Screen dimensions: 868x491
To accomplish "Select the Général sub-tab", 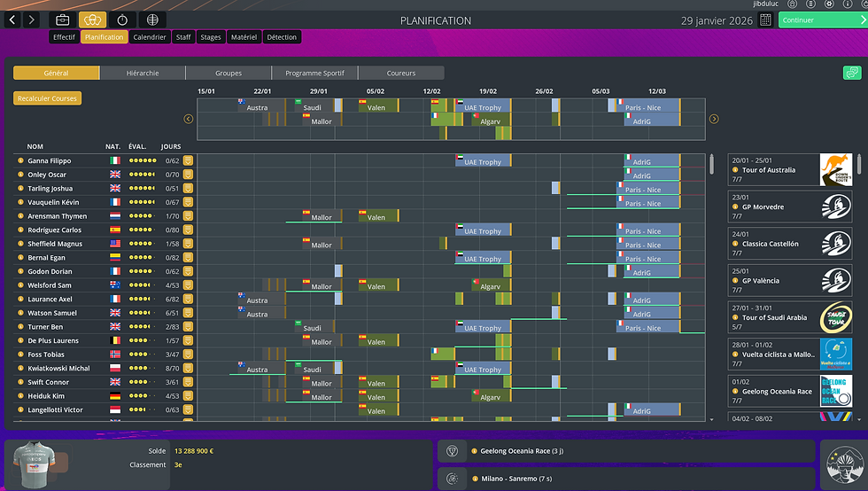I will click(x=57, y=74).
